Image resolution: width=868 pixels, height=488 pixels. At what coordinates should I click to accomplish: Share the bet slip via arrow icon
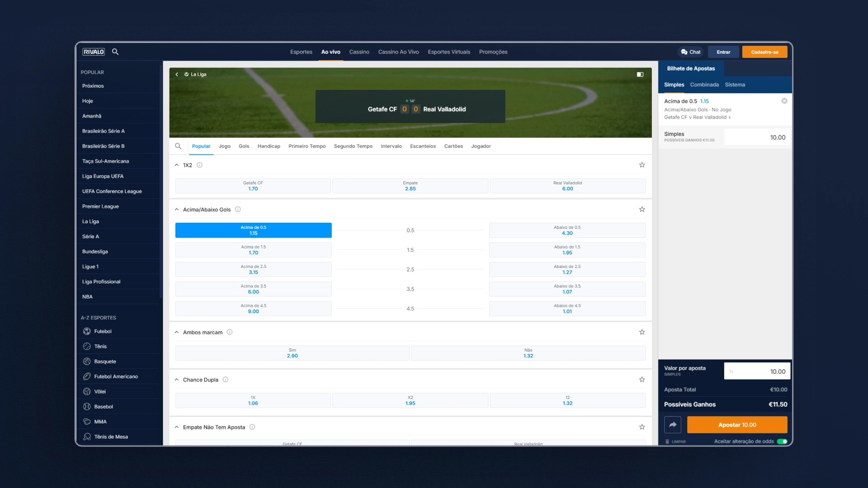tap(673, 425)
